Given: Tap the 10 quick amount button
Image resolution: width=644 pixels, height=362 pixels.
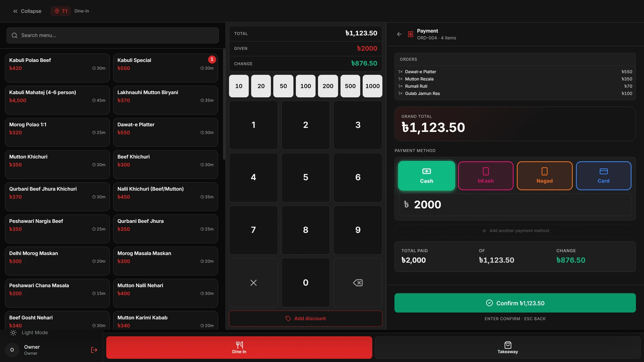Looking at the screenshot, I should click(x=239, y=86).
